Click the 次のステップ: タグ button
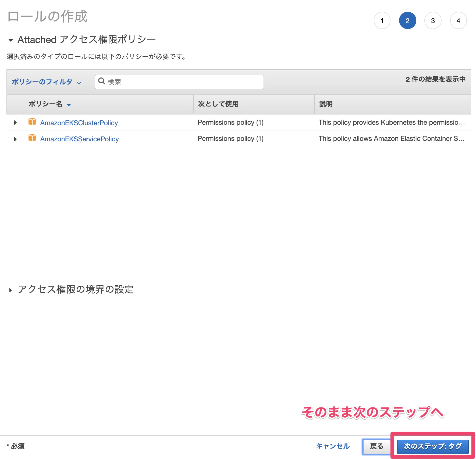The height and width of the screenshot is (459, 476). coord(433,446)
